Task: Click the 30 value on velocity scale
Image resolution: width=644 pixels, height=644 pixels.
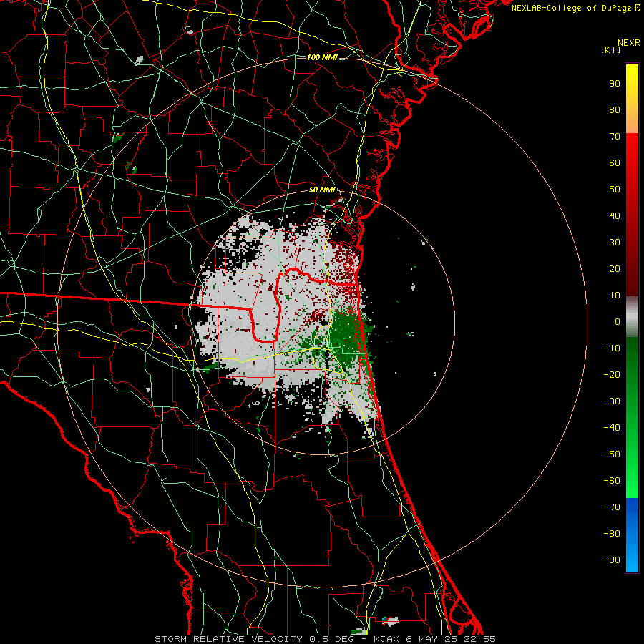Action: click(615, 243)
